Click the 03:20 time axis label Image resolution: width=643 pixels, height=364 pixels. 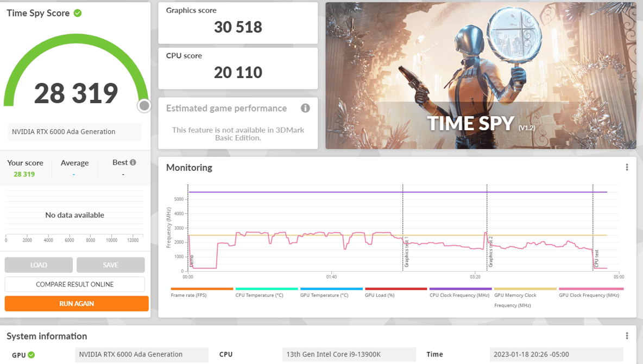click(x=475, y=277)
